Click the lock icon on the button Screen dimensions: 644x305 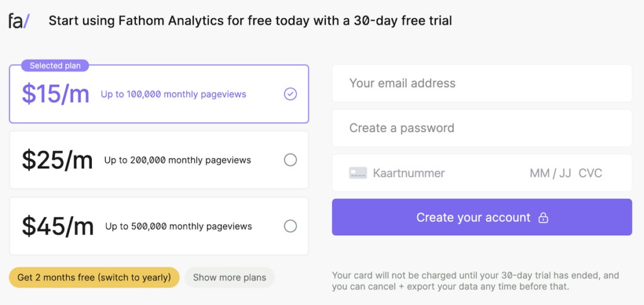click(543, 218)
